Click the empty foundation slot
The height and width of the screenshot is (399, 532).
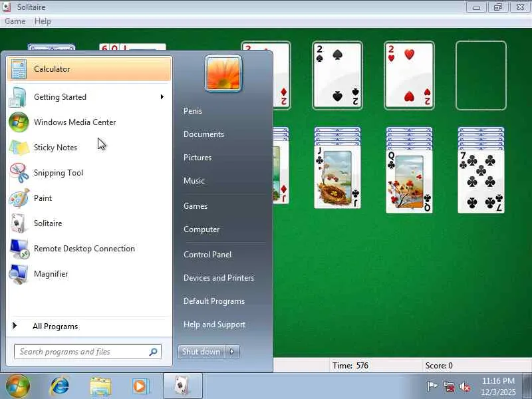pos(481,76)
